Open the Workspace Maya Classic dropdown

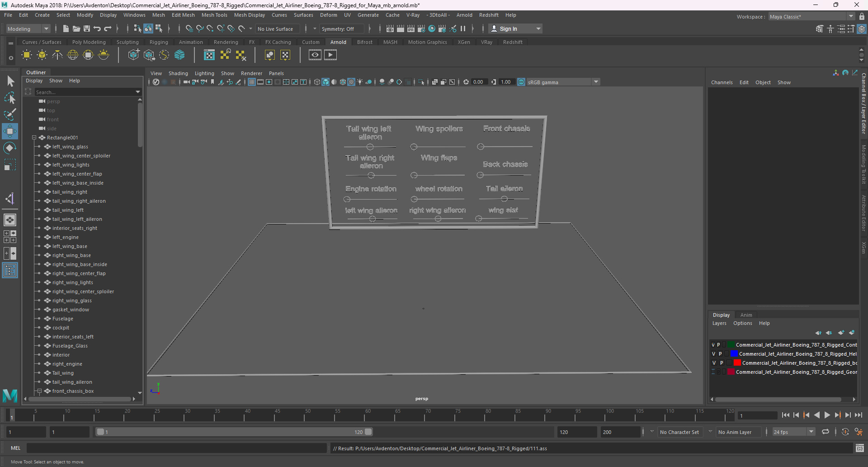[x=851, y=16]
